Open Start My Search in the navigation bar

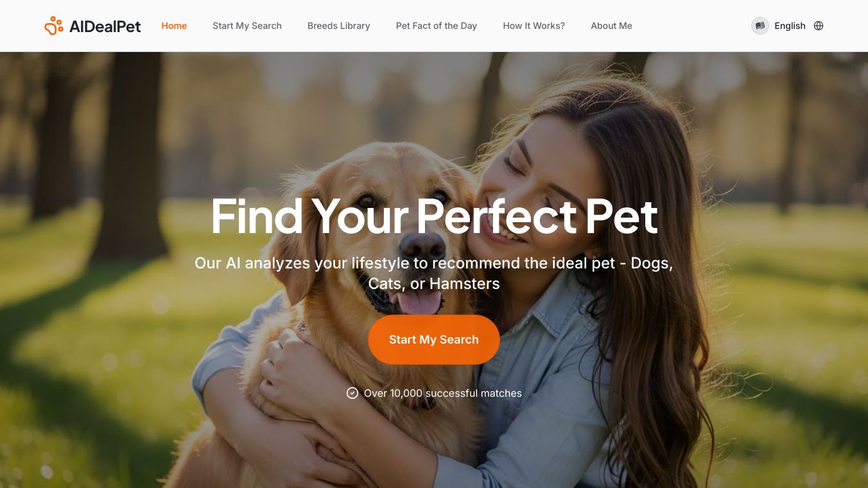pos(247,26)
